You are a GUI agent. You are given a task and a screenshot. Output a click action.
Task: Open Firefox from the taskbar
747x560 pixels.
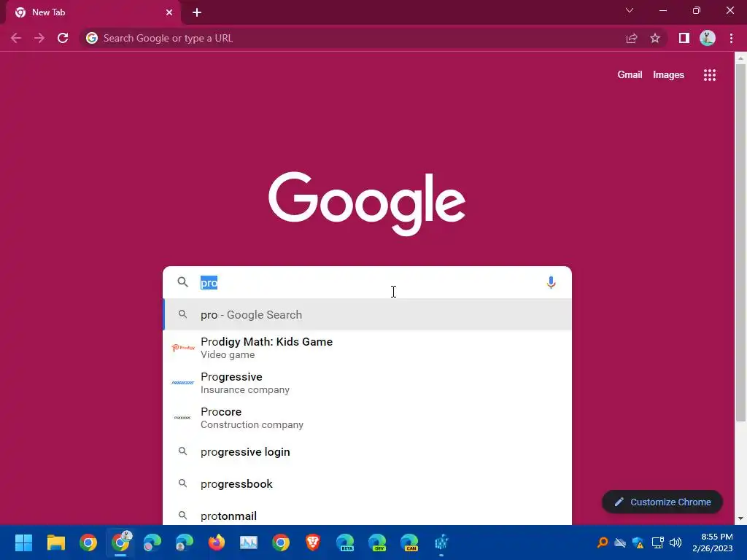coord(217,542)
